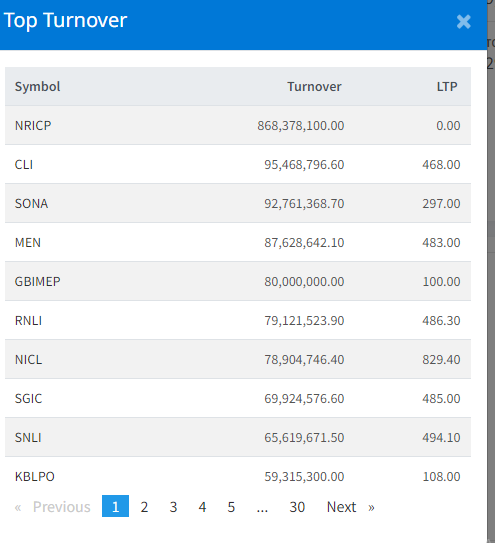Close the Top Turnover dialog
495x543 pixels.
463,22
